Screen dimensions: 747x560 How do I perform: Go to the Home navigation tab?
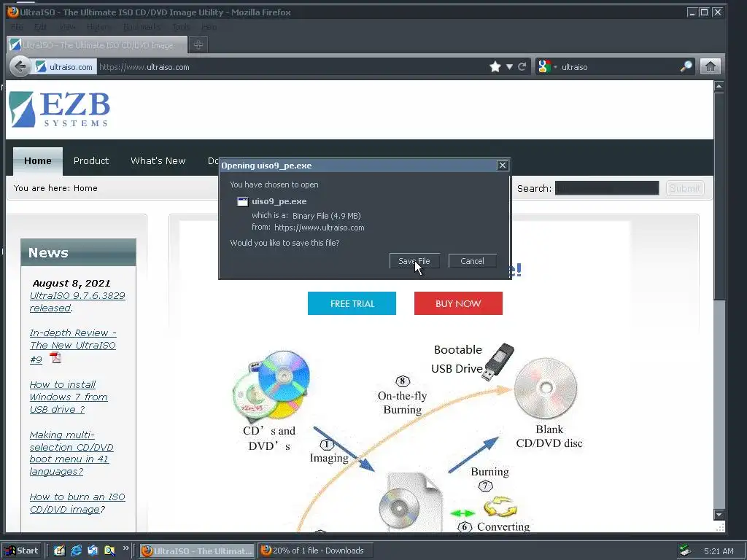coord(38,161)
